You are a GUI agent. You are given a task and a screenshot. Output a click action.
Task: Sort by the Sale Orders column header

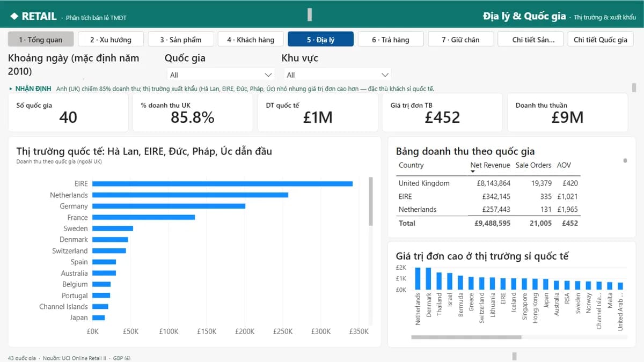(x=533, y=165)
